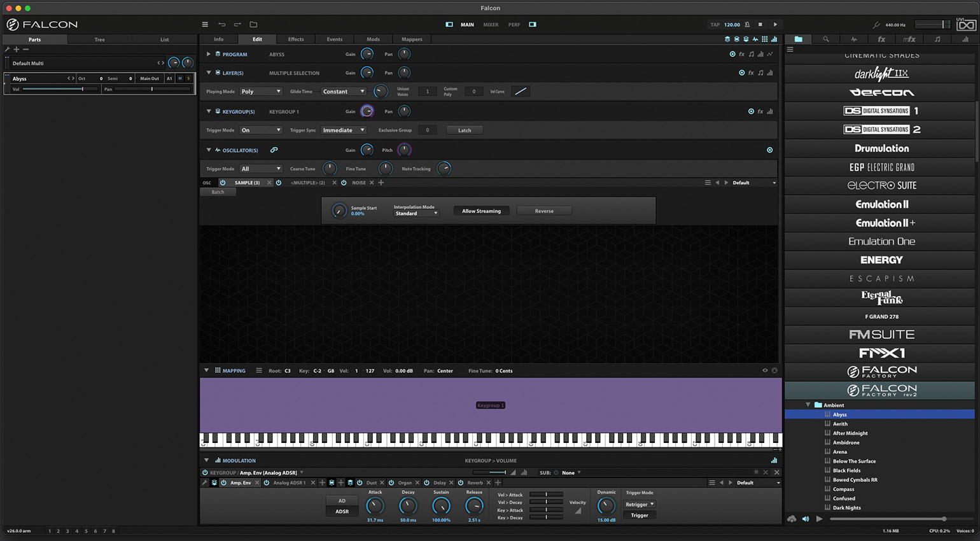Viewport: 980px width, 541px height.
Task: Collapse the Ambient folder in browser
Action: pos(808,405)
